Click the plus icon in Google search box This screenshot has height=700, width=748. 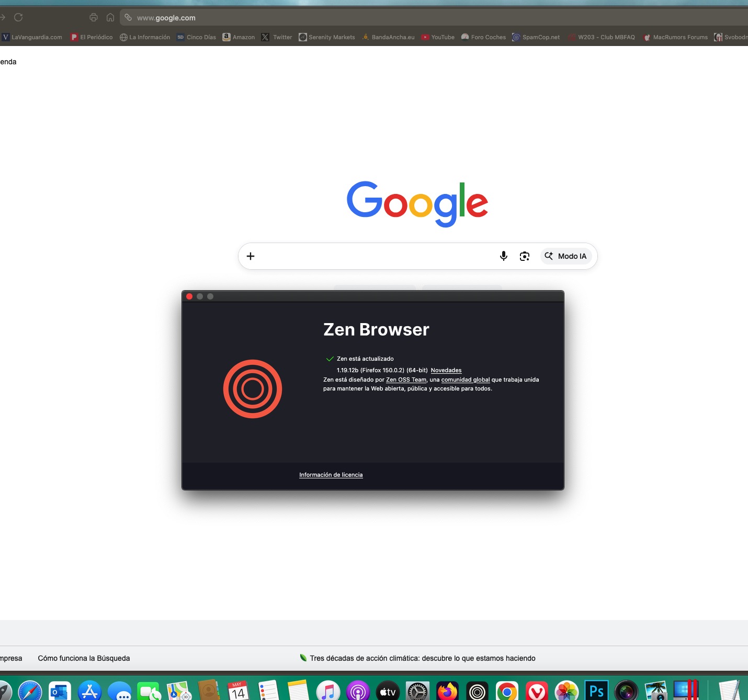pos(251,256)
